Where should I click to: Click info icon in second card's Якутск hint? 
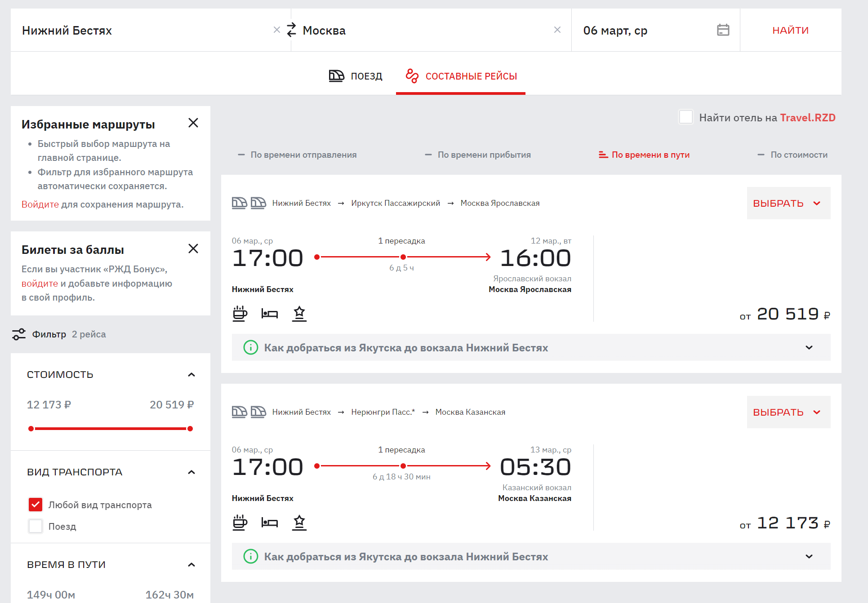tap(251, 556)
